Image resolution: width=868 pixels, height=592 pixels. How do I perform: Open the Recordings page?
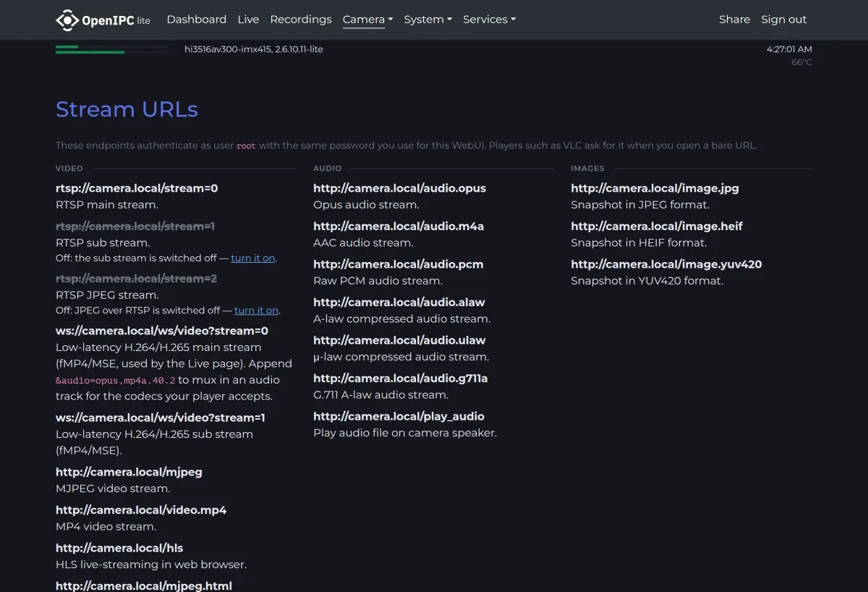[x=301, y=20]
